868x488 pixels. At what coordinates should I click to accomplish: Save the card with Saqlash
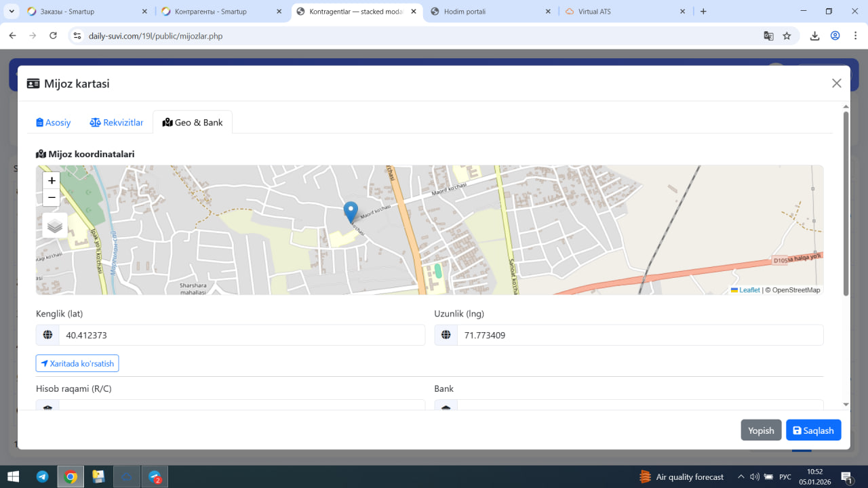tap(814, 430)
